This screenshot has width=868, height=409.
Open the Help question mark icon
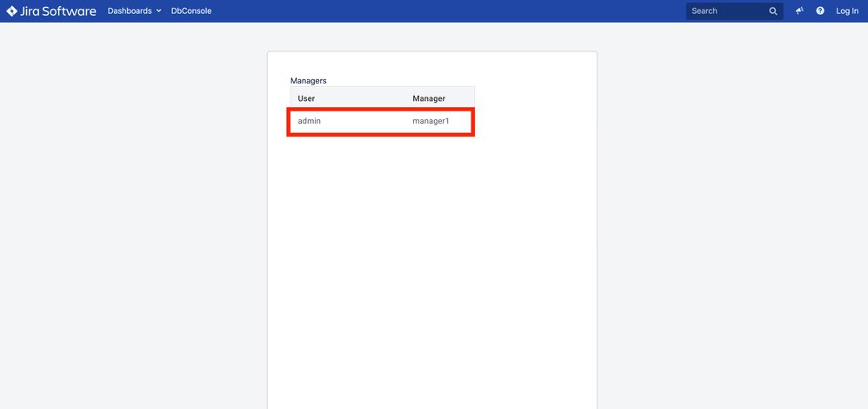820,11
